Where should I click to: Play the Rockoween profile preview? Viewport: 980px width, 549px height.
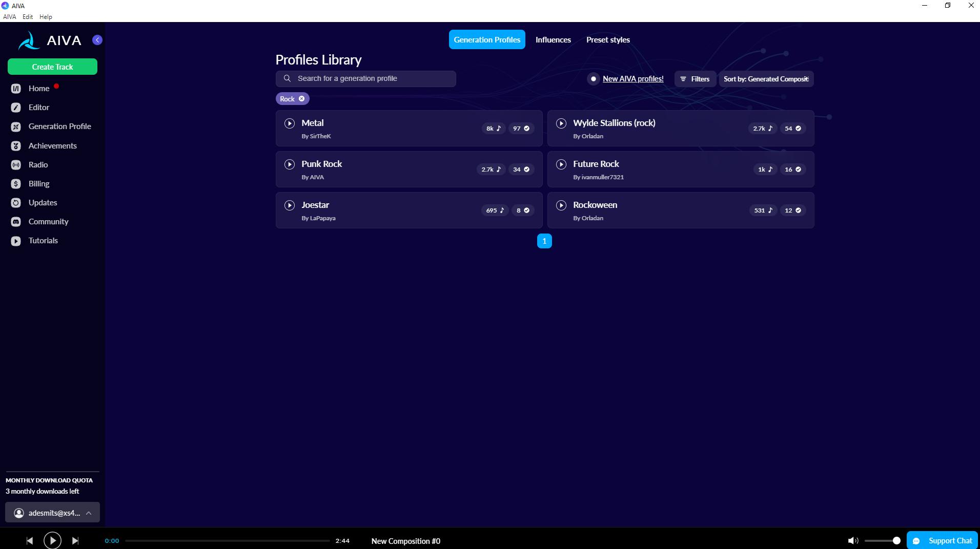tap(561, 205)
